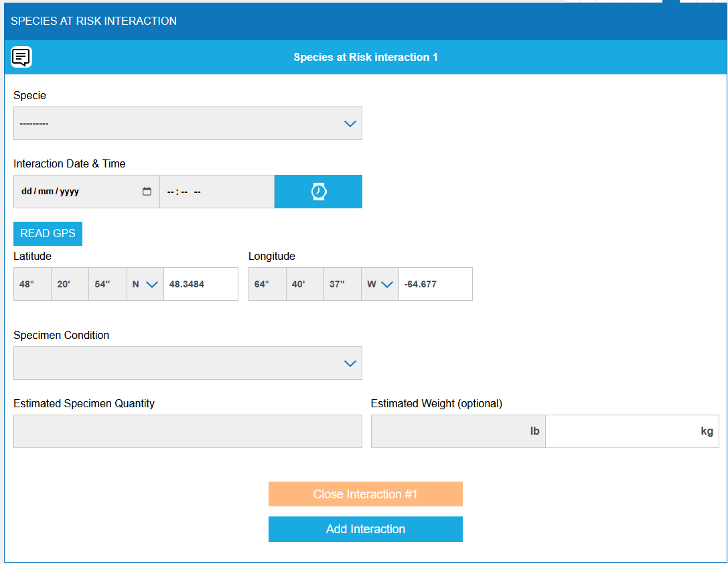Edit the decimal longitude -64.677 field
This screenshot has width=728, height=564.
click(x=435, y=284)
